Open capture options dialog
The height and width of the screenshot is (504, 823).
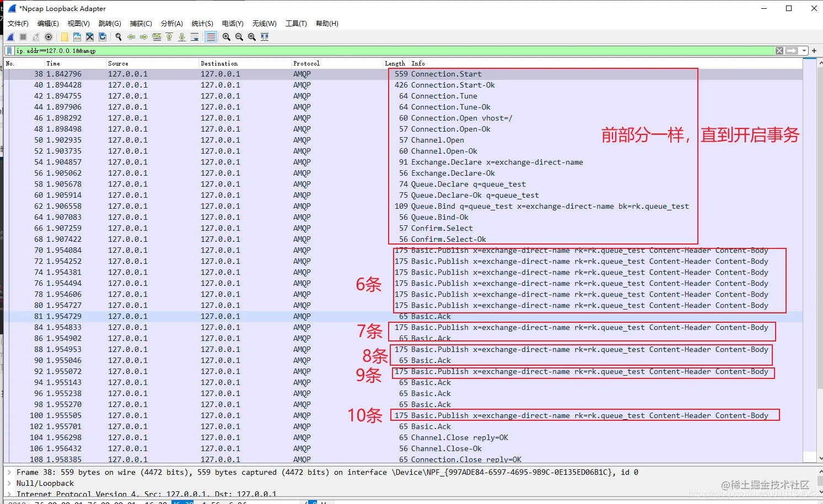pos(49,37)
